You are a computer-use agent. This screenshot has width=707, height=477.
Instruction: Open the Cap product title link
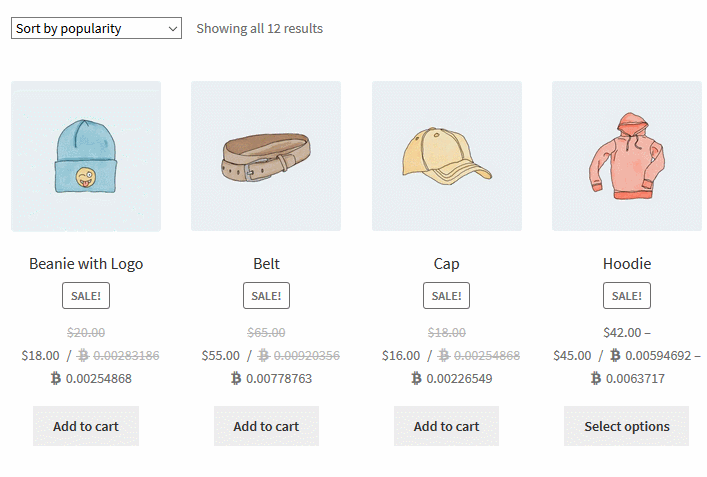click(x=446, y=264)
